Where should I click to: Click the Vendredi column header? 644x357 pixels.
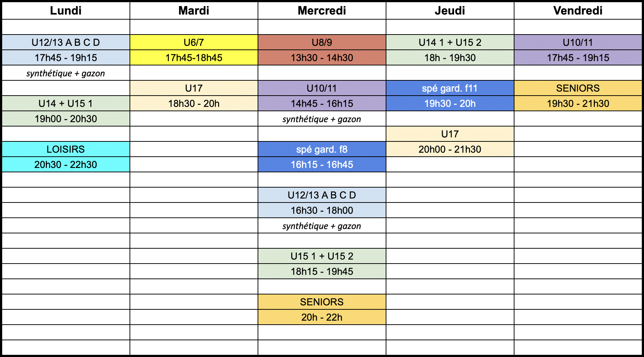coord(578,11)
